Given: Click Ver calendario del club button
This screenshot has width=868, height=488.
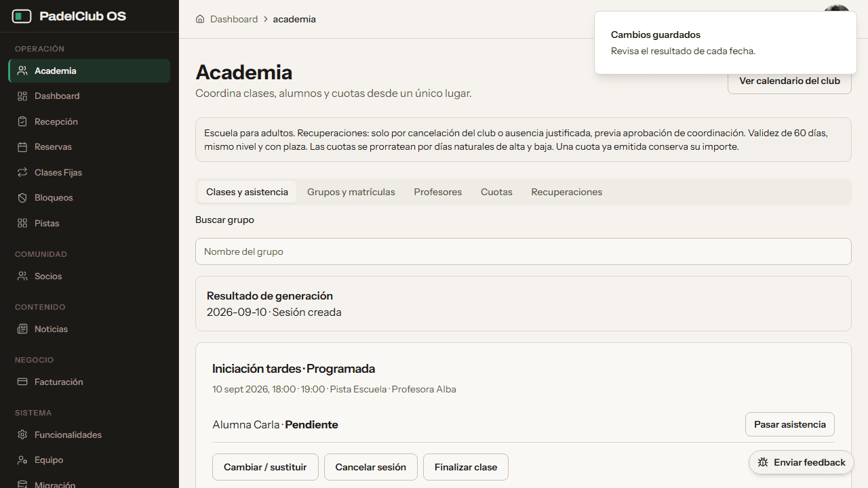Looking at the screenshot, I should (789, 81).
